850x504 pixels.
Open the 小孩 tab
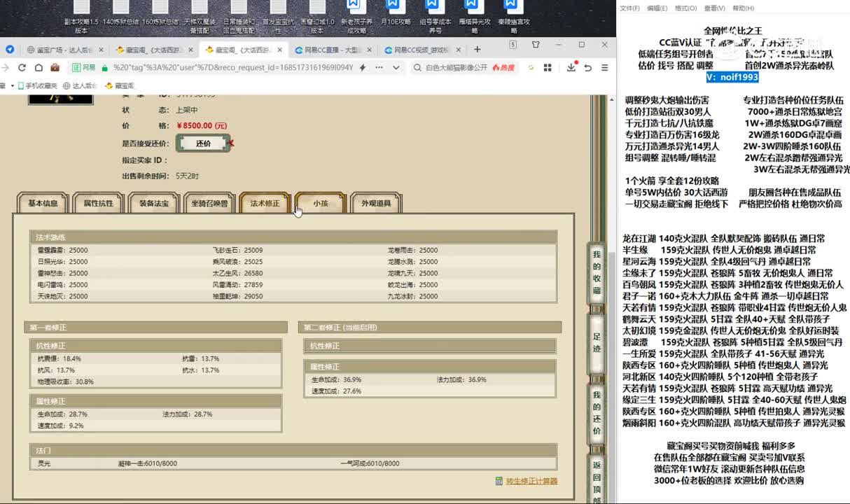320,204
